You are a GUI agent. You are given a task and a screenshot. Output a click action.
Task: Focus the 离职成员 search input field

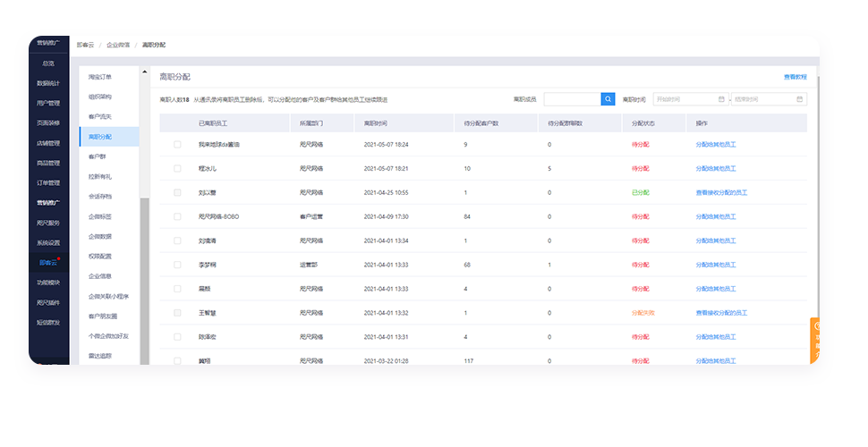[571, 99]
